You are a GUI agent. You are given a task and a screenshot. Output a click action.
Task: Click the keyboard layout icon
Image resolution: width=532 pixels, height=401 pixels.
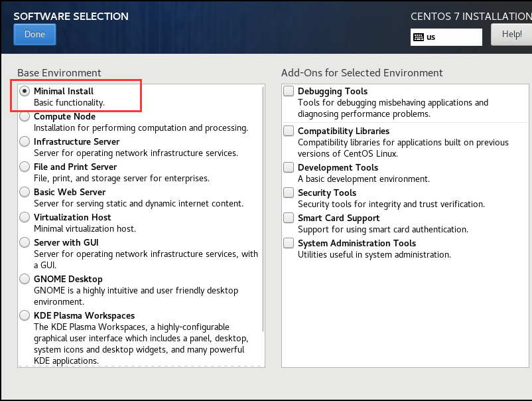click(419, 37)
